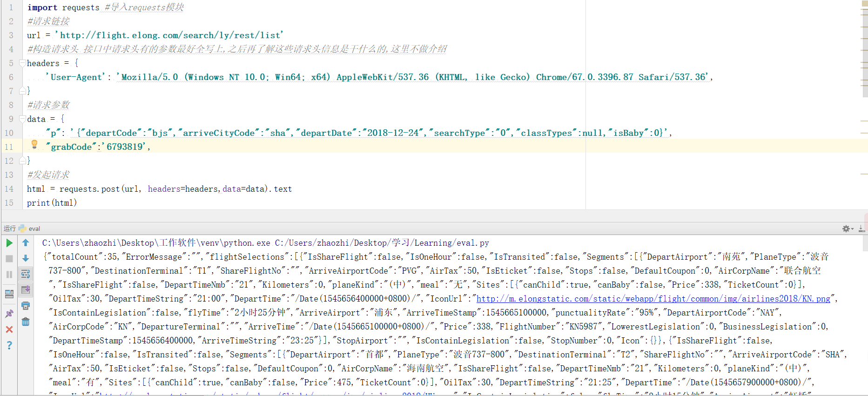Click the 运行 panel label
This screenshot has height=396, width=868.
[x=10, y=228]
